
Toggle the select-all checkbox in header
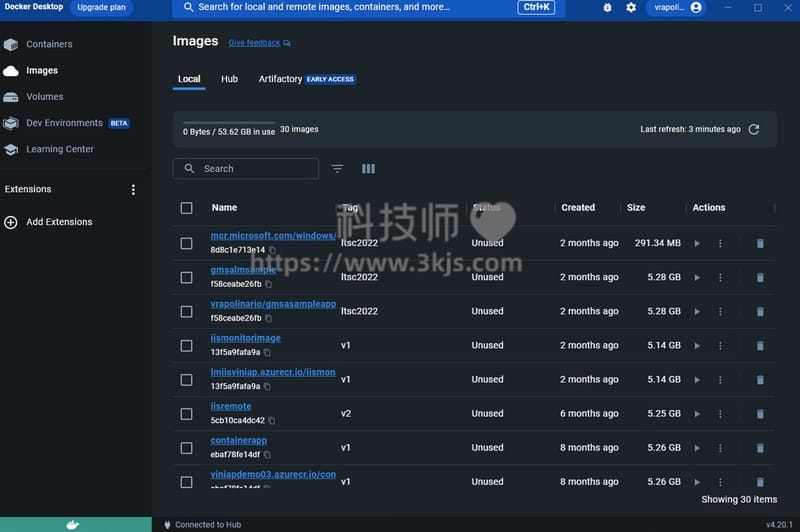(186, 208)
